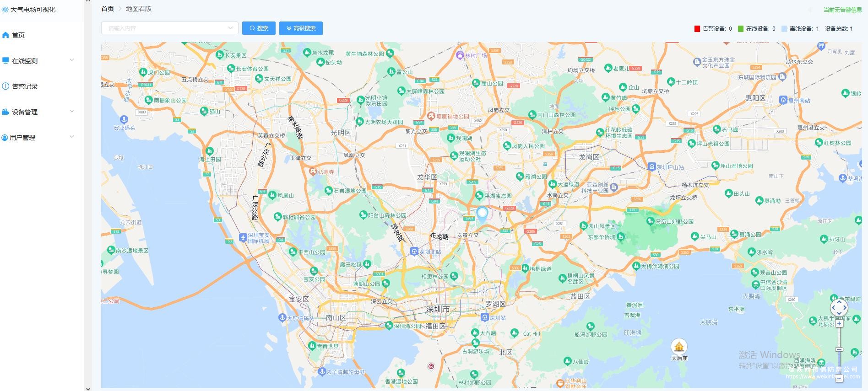The height and width of the screenshot is (391, 868).
Task: Click the 深圳市 city label
Action: pyautogui.click(x=438, y=309)
